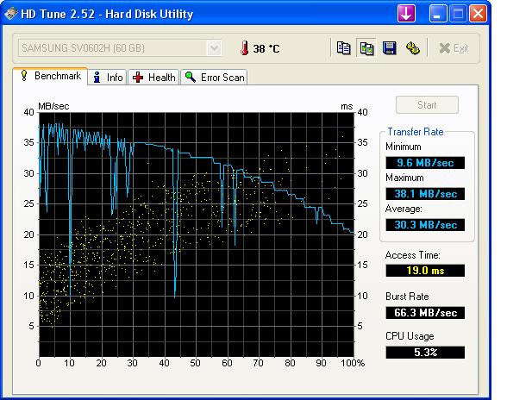
Task: Select the Average value 30.3 MB/sec
Action: point(425,225)
